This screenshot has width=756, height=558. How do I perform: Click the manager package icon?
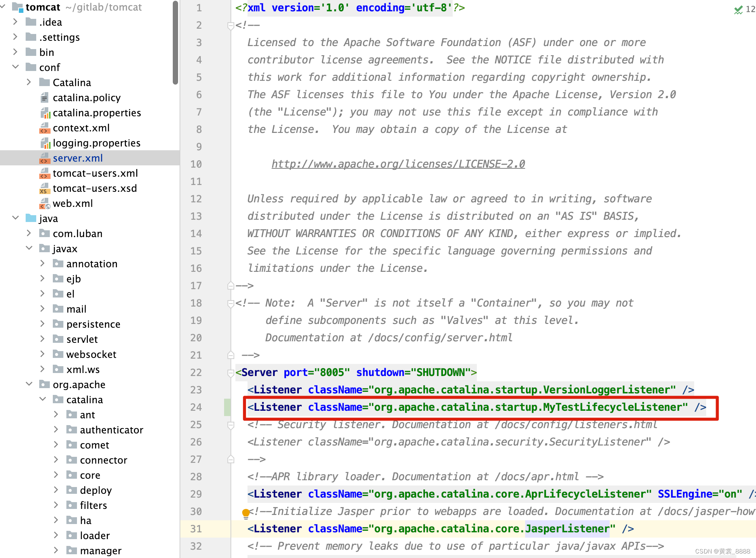point(72,550)
